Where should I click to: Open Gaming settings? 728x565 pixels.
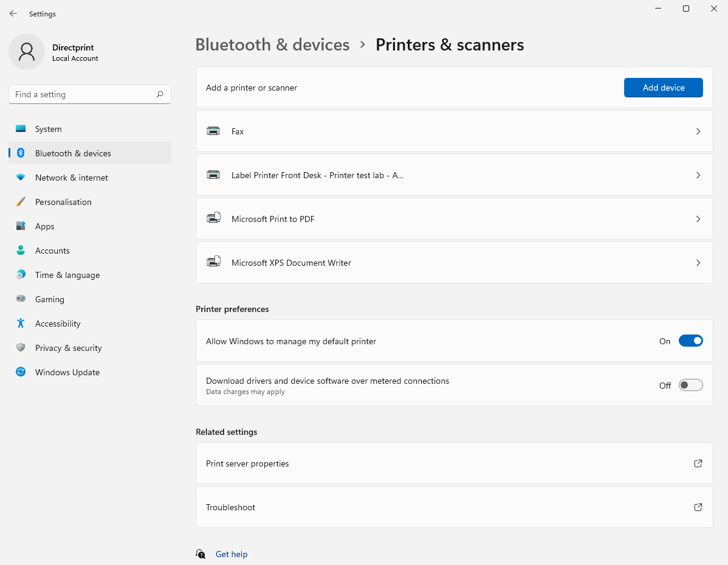coord(90,299)
